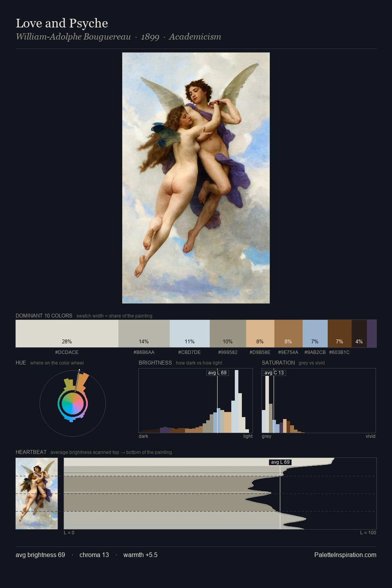Click the HUE section heading
This screenshot has height=588, width=392.
pyautogui.click(x=21, y=363)
